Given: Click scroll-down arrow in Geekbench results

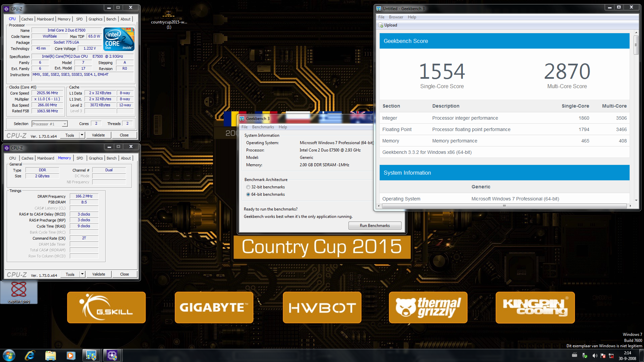Looking at the screenshot, I should tap(636, 200).
